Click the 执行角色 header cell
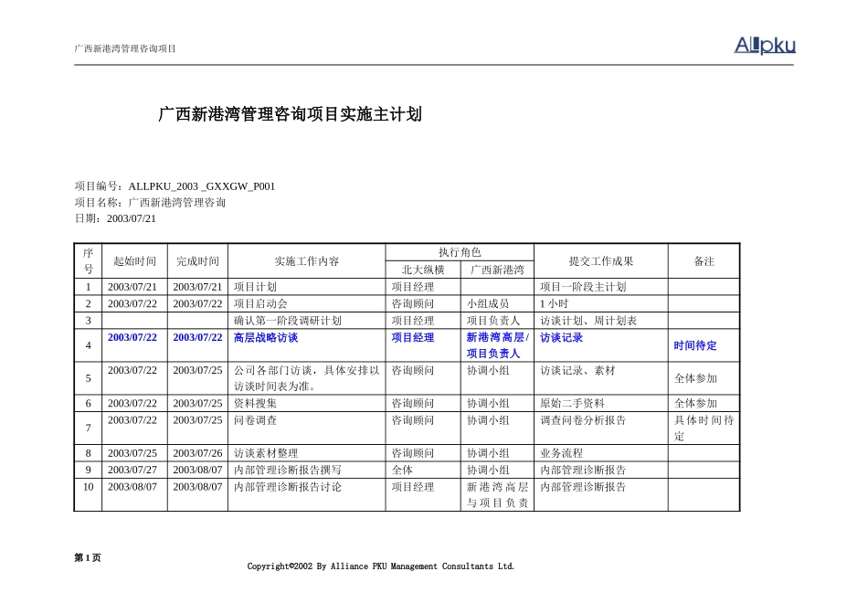The width and height of the screenshot is (868, 614). tap(460, 252)
